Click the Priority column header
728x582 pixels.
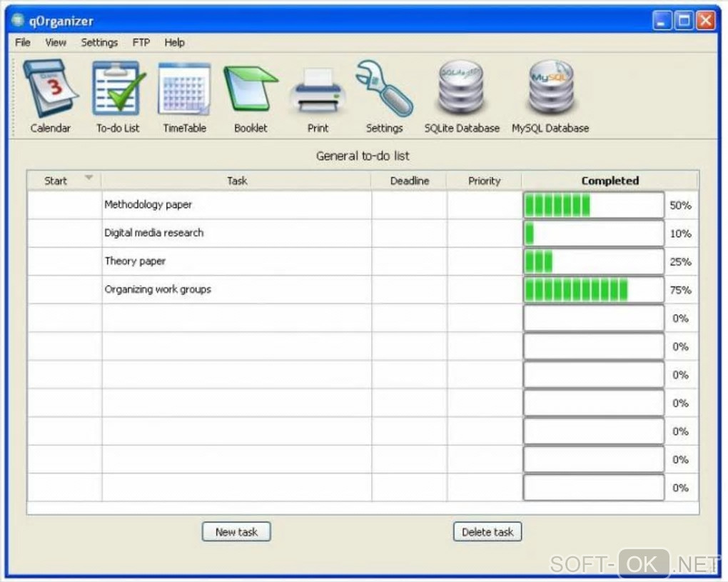click(x=484, y=181)
